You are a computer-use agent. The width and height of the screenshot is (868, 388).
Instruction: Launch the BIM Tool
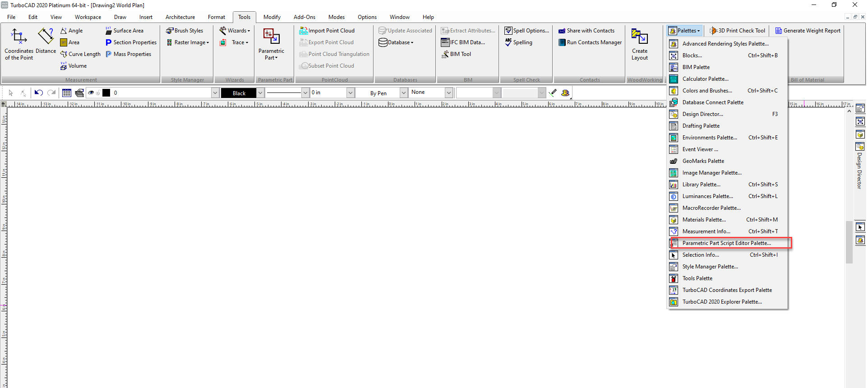(x=456, y=54)
